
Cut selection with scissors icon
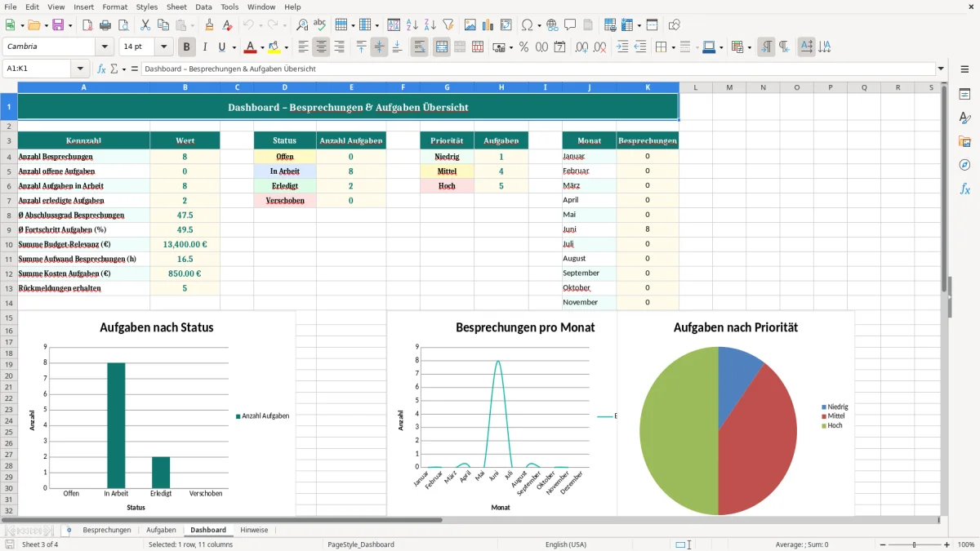tap(145, 25)
